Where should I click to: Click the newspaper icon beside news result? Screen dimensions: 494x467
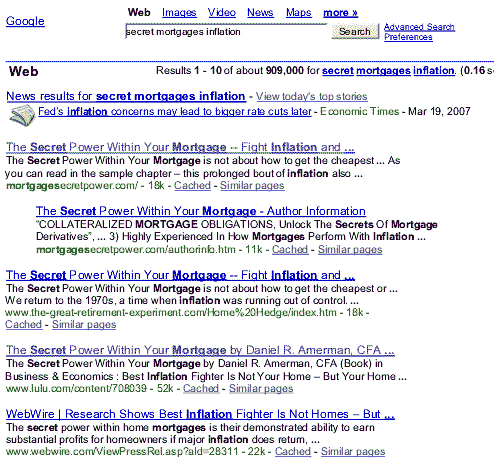pyautogui.click(x=22, y=115)
